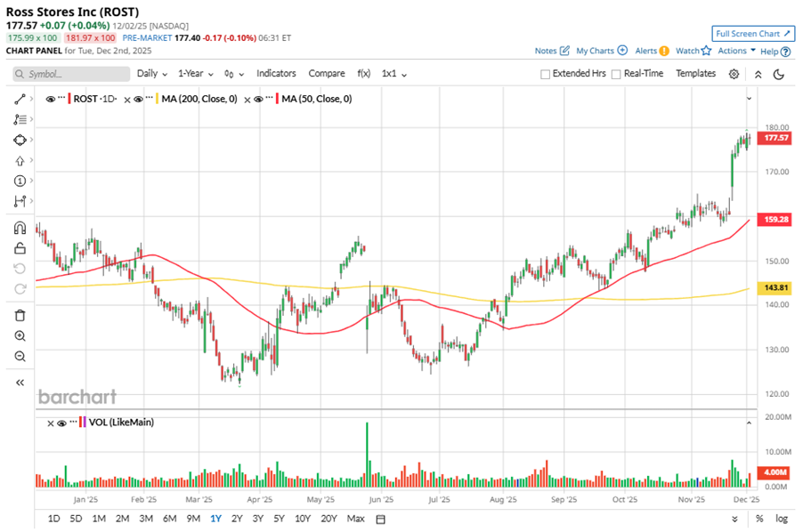Focus the Symbol search field
The height and width of the screenshot is (532, 803).
coord(71,74)
